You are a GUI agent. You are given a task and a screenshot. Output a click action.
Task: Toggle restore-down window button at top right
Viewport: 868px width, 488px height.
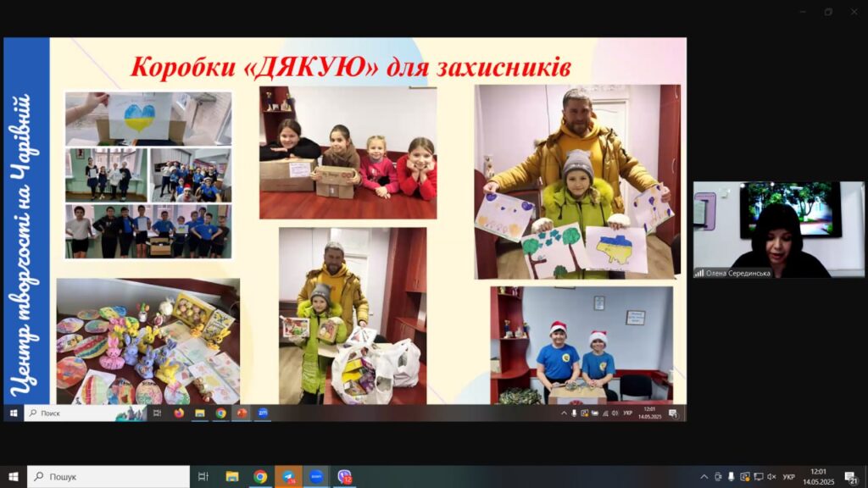click(x=828, y=11)
